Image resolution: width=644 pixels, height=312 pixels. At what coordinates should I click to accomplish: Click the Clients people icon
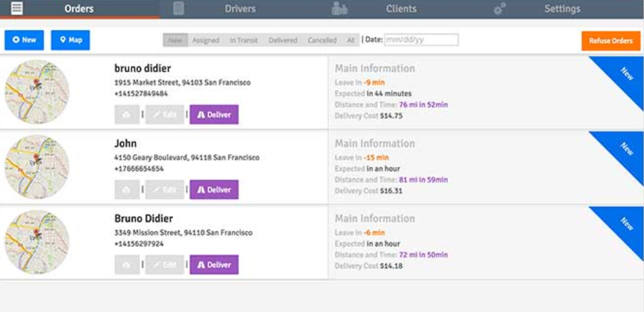(339, 8)
